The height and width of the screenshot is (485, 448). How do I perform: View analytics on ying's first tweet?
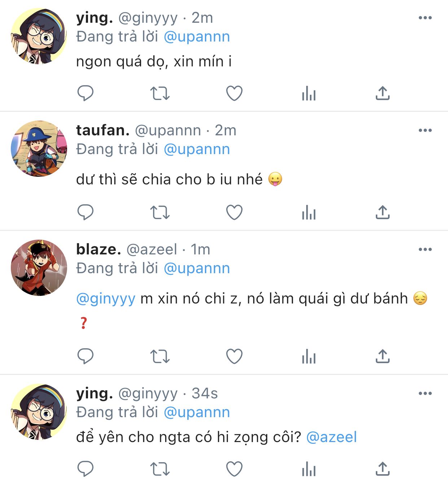[x=309, y=93]
